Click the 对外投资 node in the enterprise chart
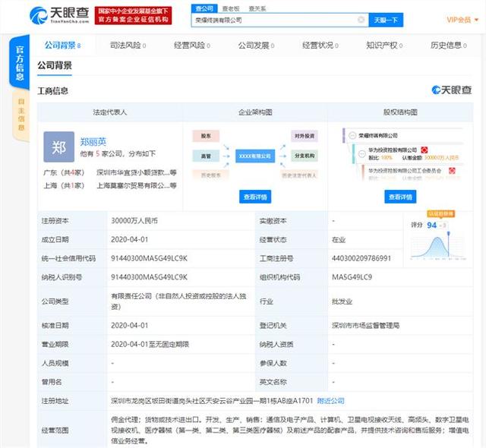 [305, 136]
